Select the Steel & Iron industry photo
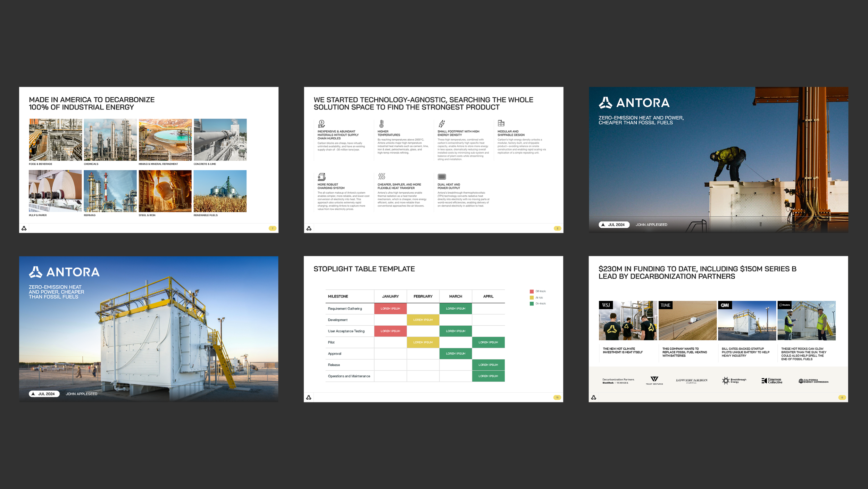Viewport: 868px width, 489px height. [165, 191]
